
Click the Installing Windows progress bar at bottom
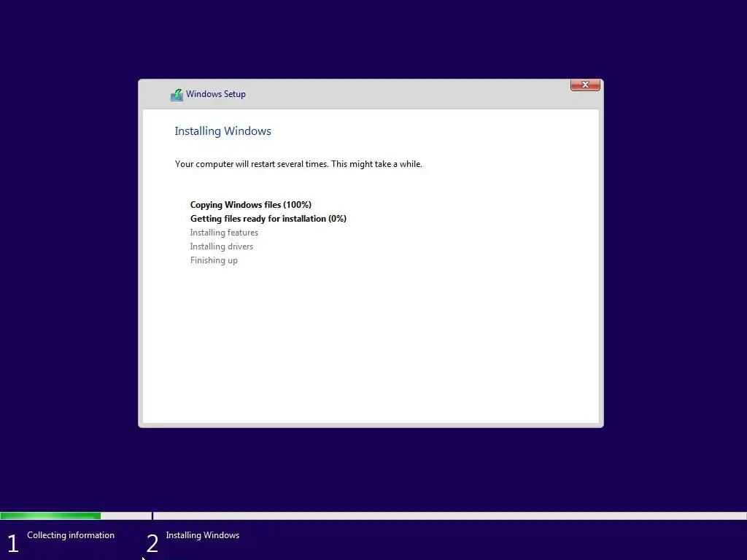(449, 516)
